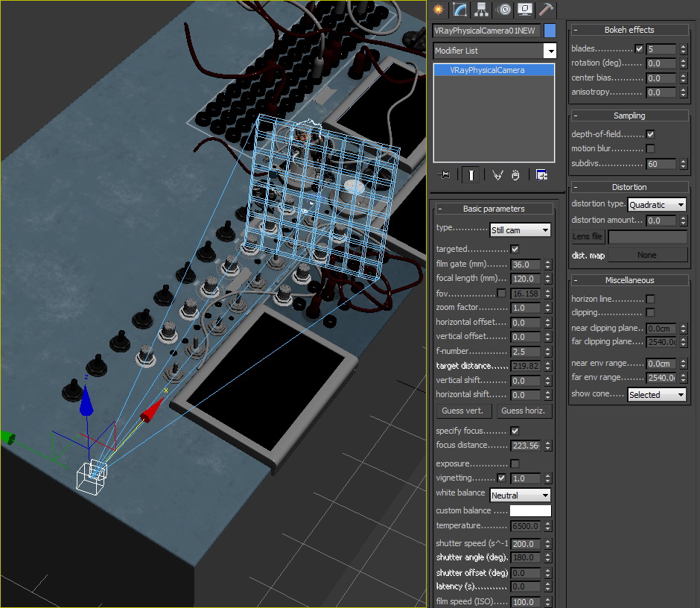
Task: Click the custom balance white color swatch
Action: [x=530, y=510]
